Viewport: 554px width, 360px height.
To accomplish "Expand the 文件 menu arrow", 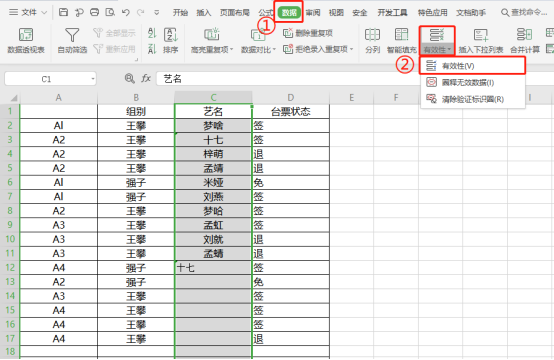I will click(x=44, y=12).
